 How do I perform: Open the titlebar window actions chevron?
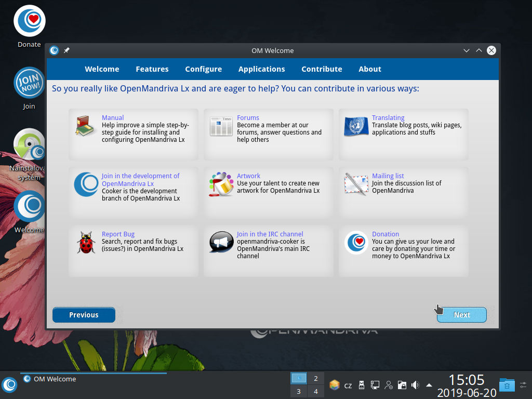pos(466,50)
